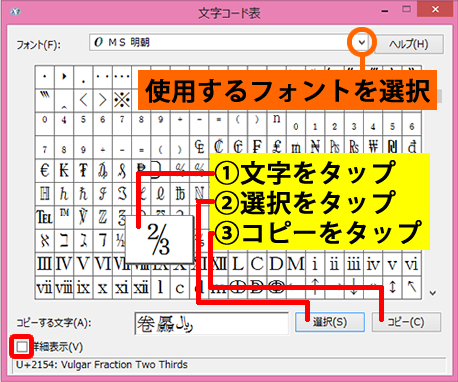Pick the reference mark ※ character
The width and height of the screenshot is (458, 382).
[x=122, y=100]
